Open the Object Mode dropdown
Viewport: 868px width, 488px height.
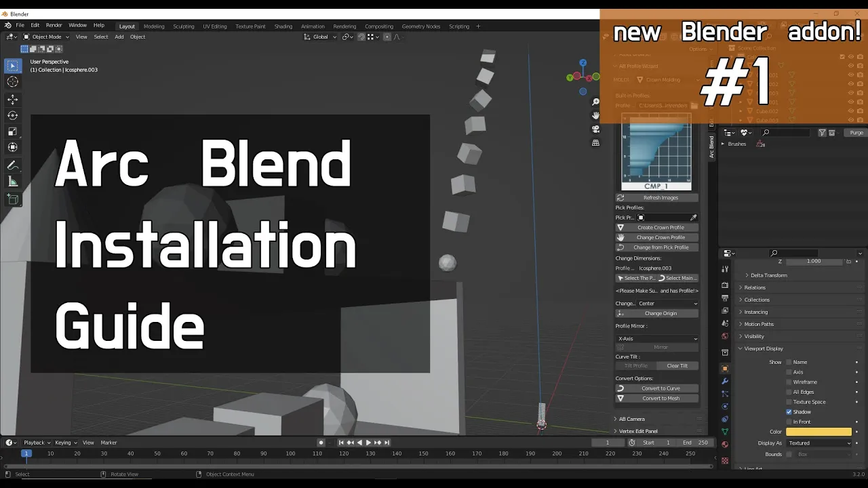click(45, 37)
